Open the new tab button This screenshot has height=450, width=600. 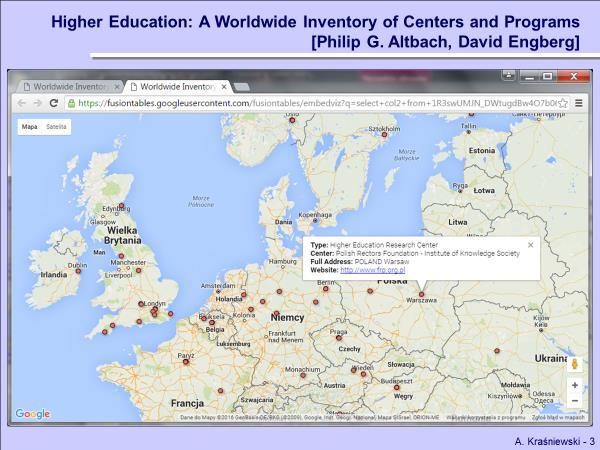point(242,87)
